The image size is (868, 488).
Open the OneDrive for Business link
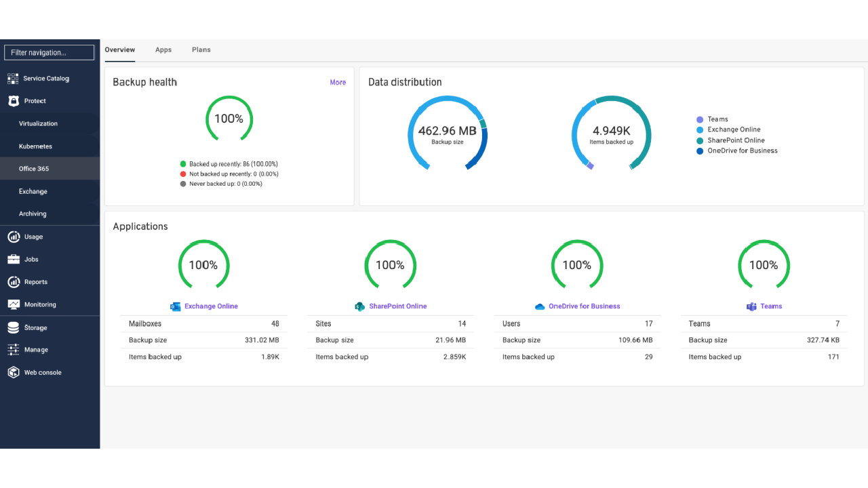[585, 306]
